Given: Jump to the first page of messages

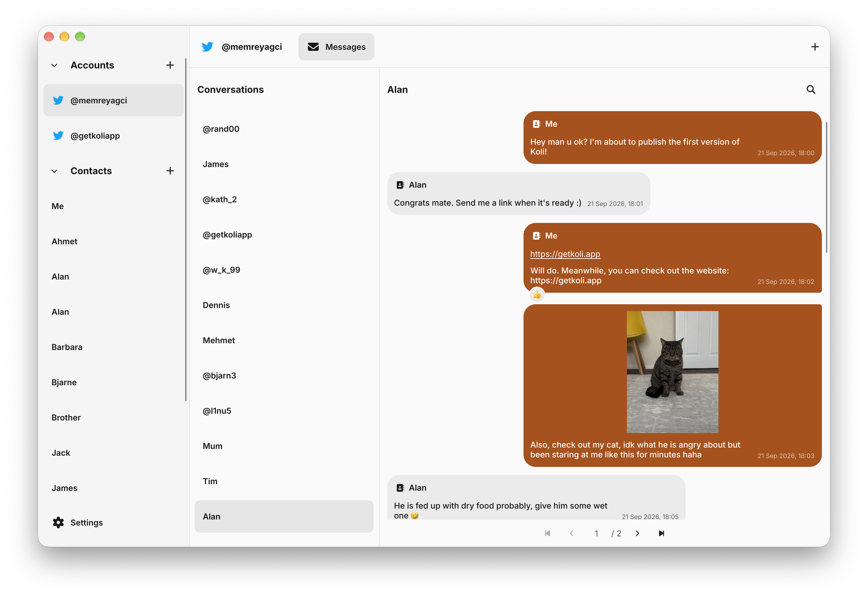Looking at the screenshot, I should tap(548, 533).
